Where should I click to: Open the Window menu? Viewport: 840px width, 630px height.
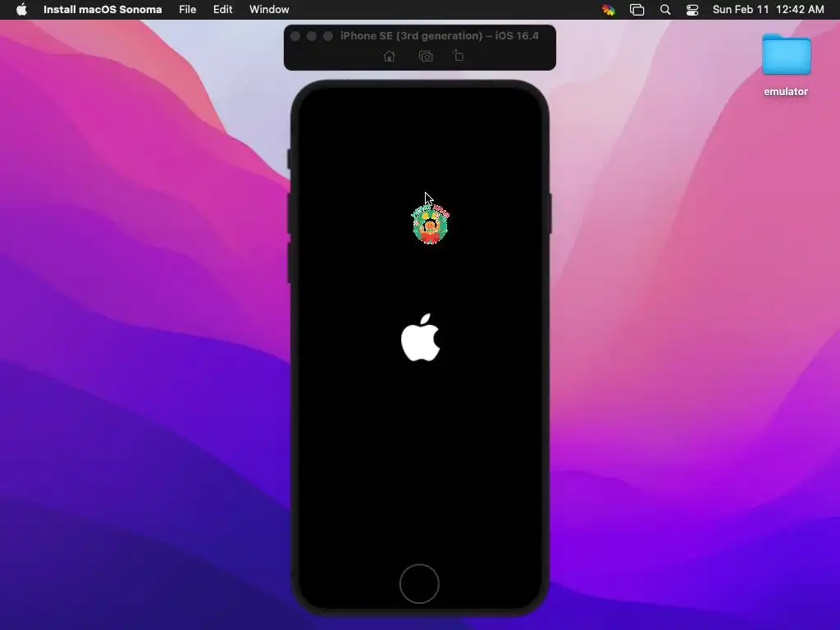[269, 9]
